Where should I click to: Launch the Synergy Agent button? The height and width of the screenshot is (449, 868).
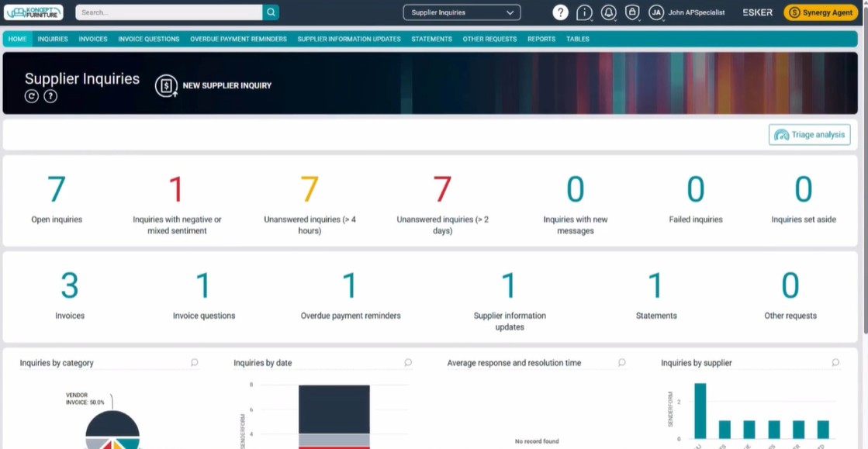coord(821,12)
